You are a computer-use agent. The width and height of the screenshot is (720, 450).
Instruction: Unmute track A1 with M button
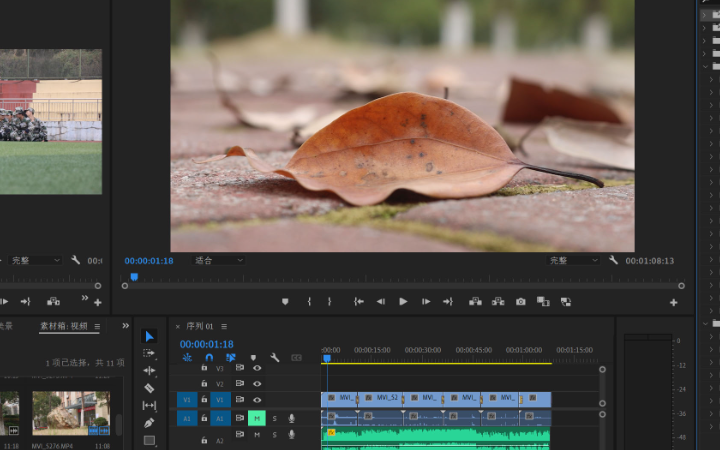click(x=257, y=418)
